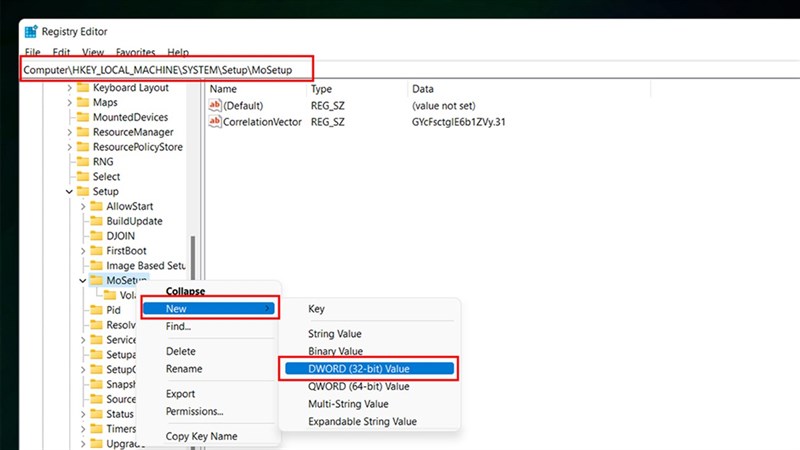Create a new DWORD (32-bit) Value
800x450 pixels.
(x=369, y=368)
